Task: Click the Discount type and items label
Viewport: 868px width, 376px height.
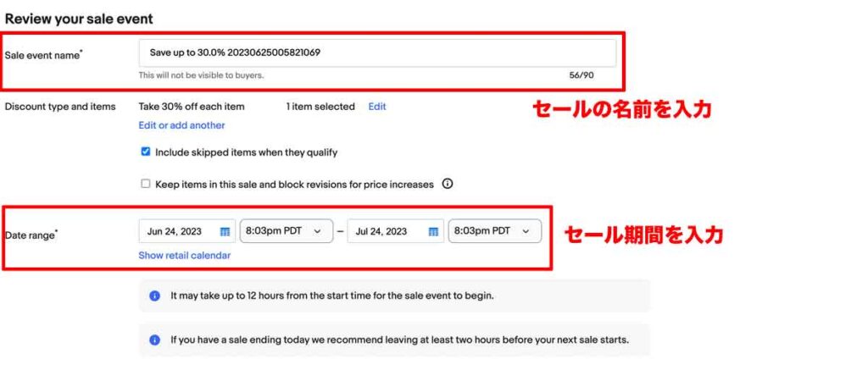Action: (60, 107)
